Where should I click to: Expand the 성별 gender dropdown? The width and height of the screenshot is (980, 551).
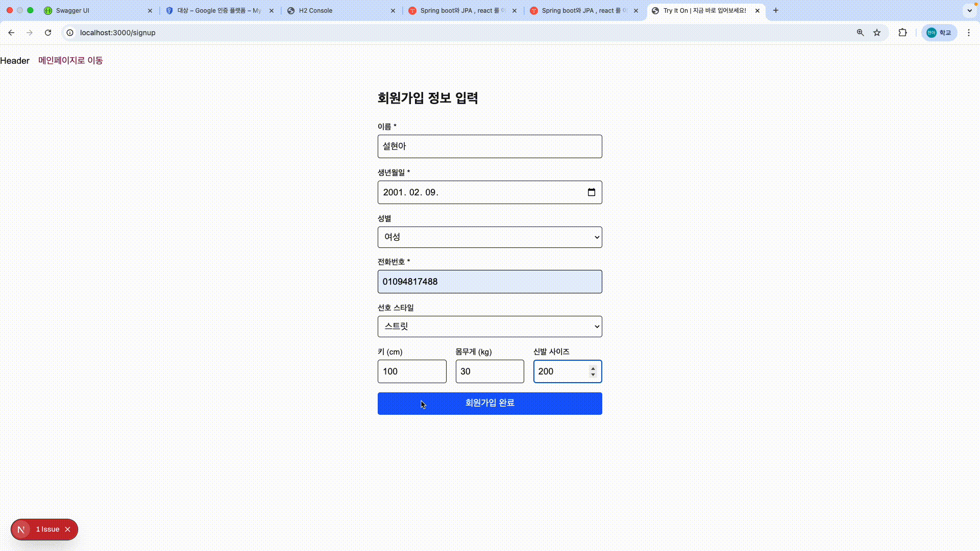click(x=489, y=237)
